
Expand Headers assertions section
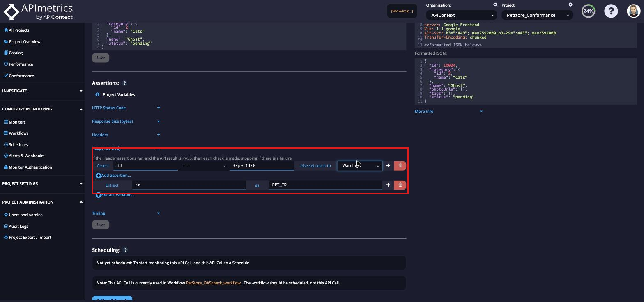(126, 135)
